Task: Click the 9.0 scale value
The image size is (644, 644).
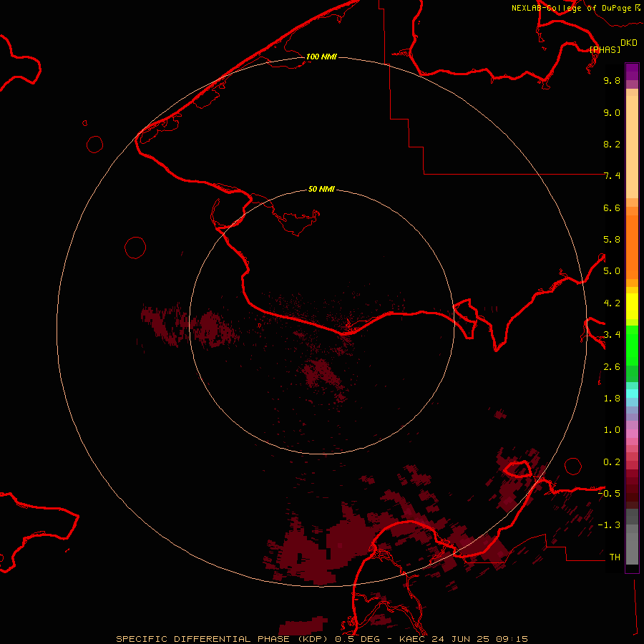Action: click(612, 112)
